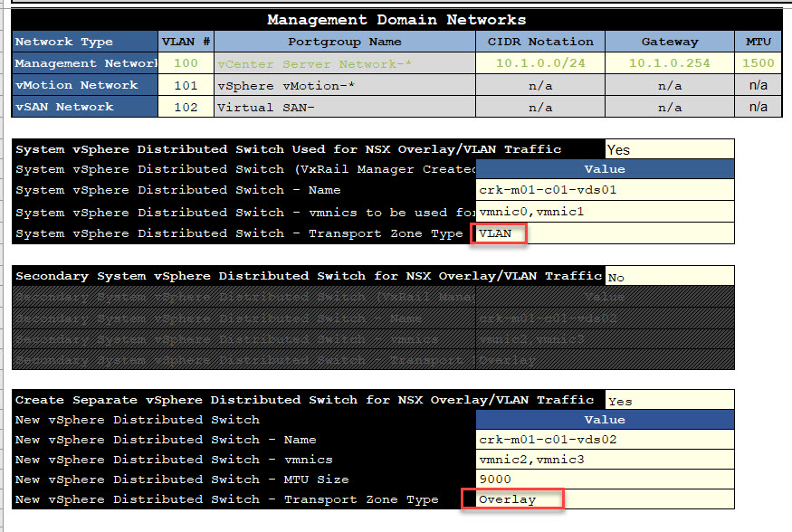This screenshot has height=532, width=792.
Task: Select the New Switch vmnic2,vmnic3 value cell
Action: tap(604, 460)
